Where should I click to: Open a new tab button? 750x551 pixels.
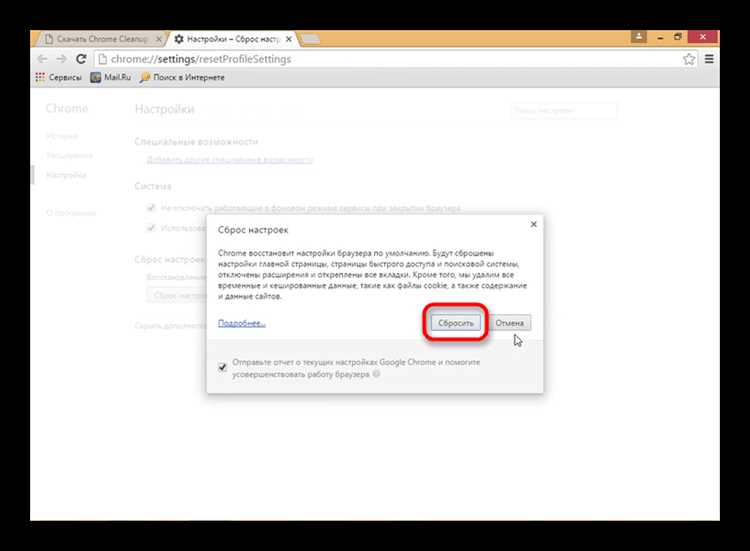coord(310,39)
